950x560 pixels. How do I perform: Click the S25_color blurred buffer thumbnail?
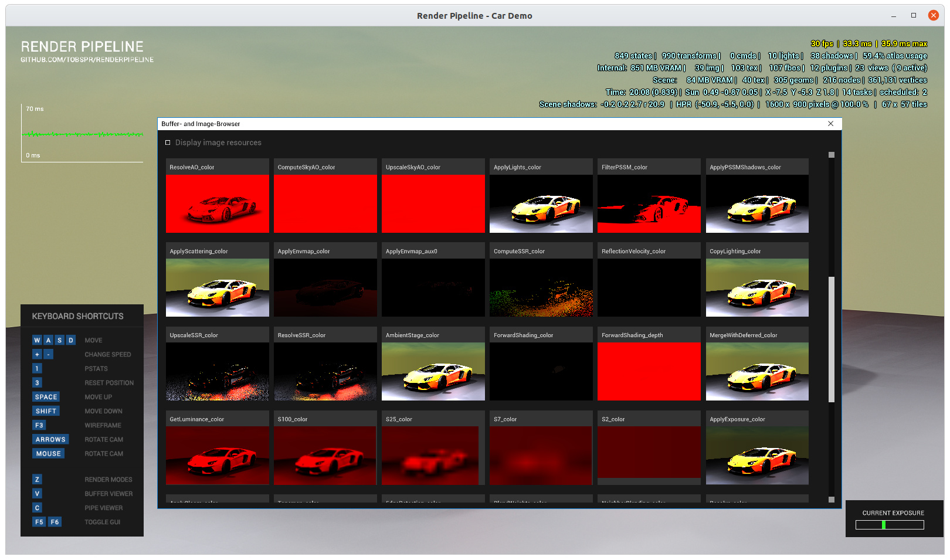(433, 455)
